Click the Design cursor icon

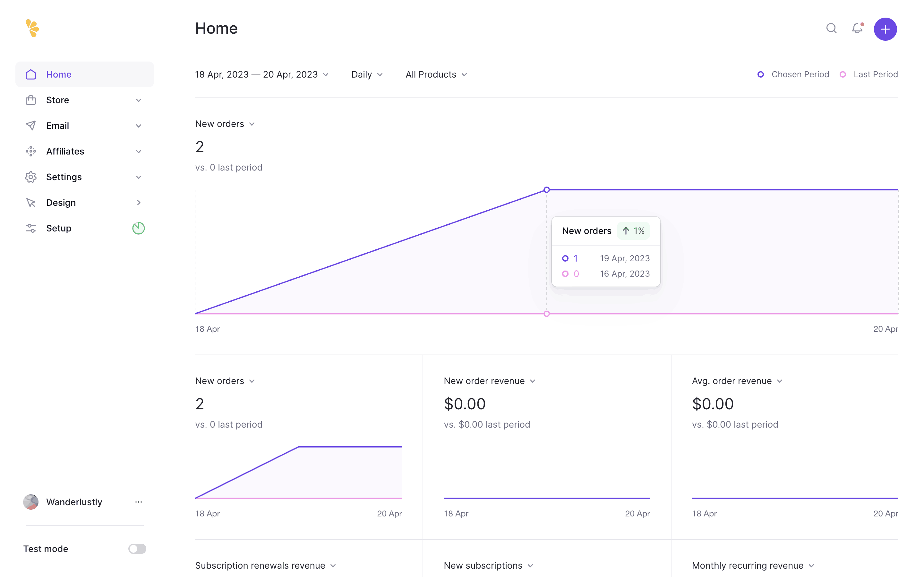click(x=31, y=203)
